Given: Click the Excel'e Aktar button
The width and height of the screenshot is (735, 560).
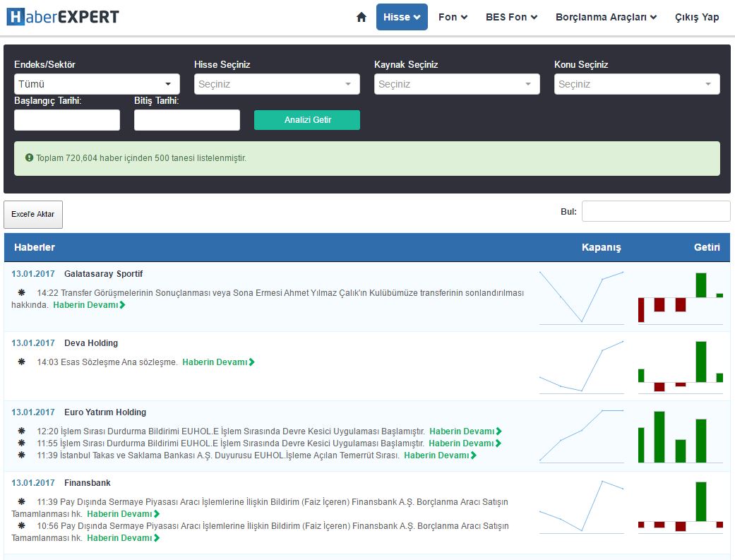Looking at the screenshot, I should [32, 215].
